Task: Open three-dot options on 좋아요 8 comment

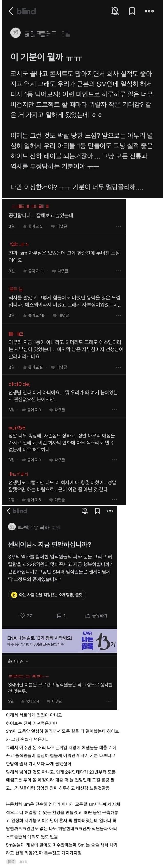Action: click(114, 499)
